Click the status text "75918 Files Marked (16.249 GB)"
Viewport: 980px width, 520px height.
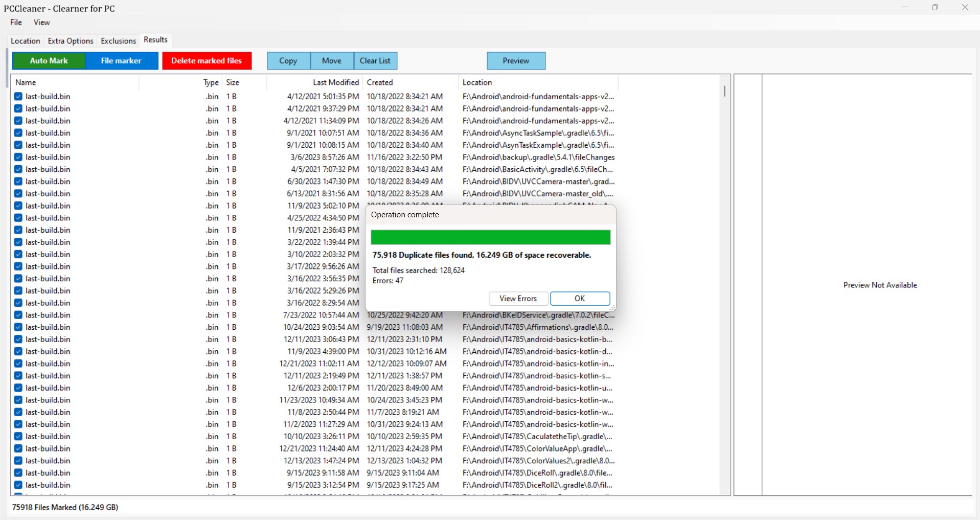tap(65, 508)
